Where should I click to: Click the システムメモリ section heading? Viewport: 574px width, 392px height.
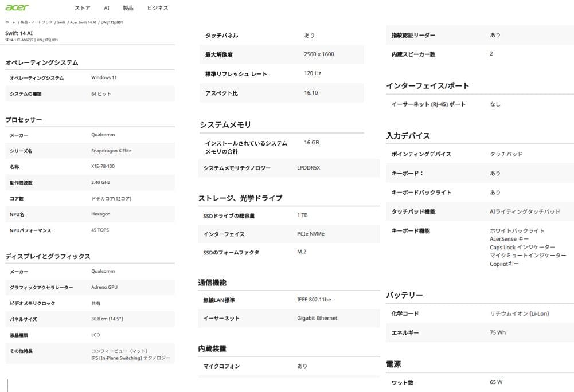225,124
